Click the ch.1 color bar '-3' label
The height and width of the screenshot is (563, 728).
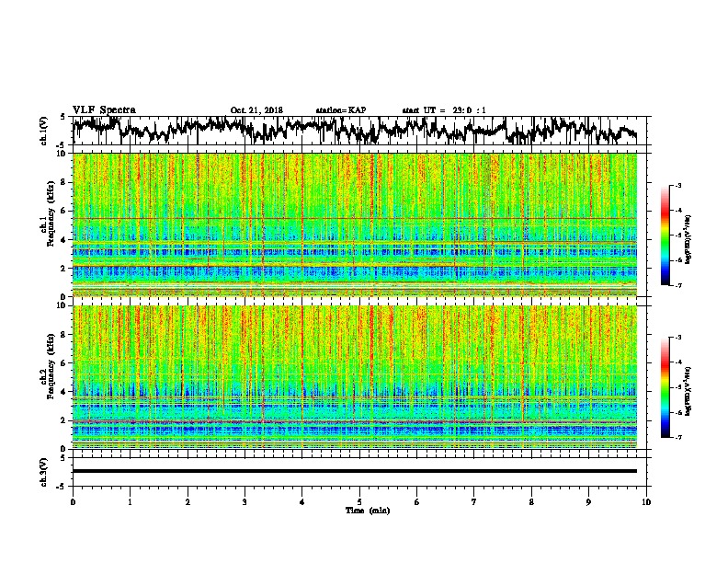click(677, 185)
